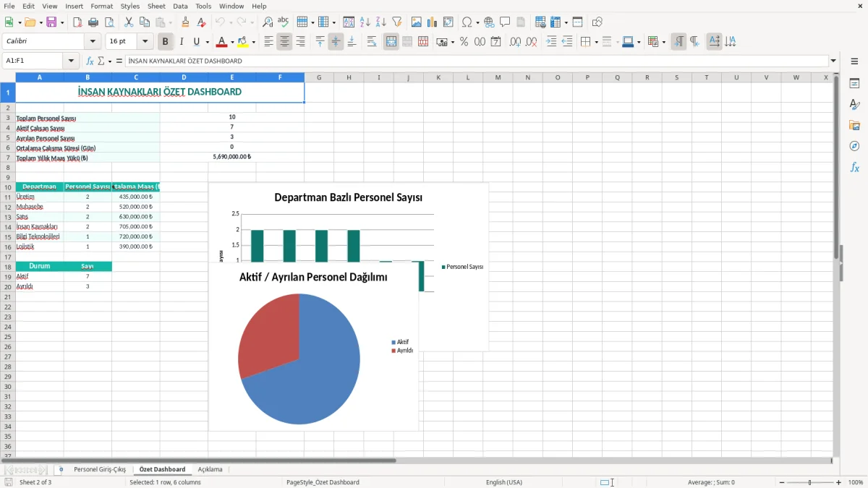
Task: Select column K header
Action: pos(438,77)
